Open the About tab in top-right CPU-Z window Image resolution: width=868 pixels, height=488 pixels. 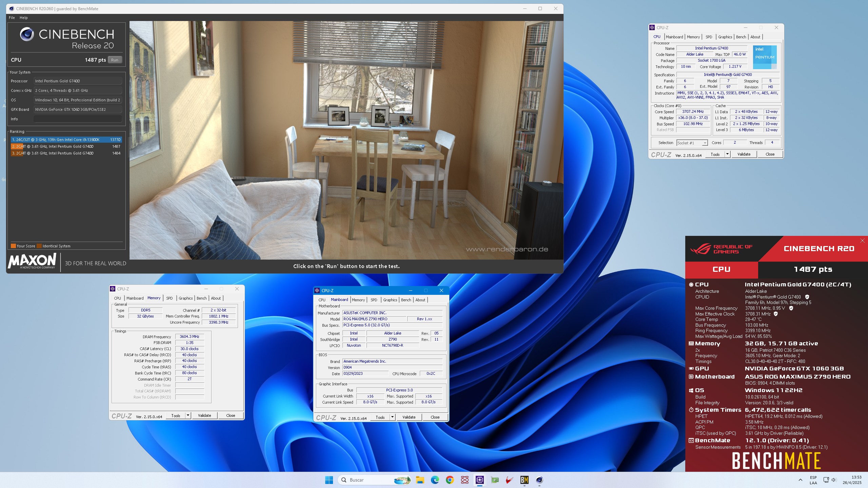755,37
